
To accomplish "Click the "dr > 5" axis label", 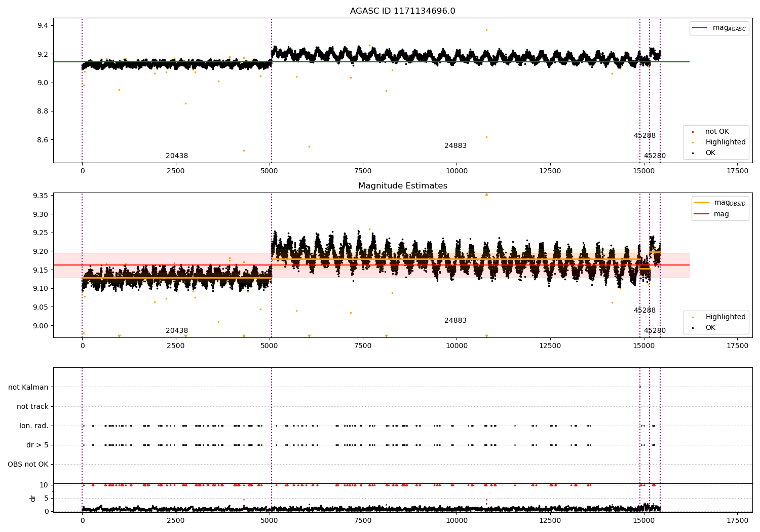I will pos(37,445).
